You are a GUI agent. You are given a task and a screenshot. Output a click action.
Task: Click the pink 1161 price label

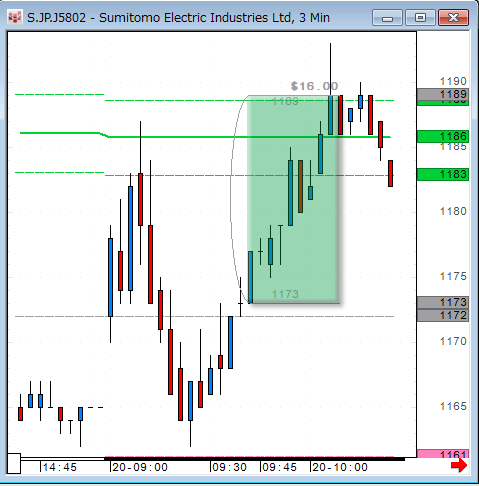pos(443,453)
